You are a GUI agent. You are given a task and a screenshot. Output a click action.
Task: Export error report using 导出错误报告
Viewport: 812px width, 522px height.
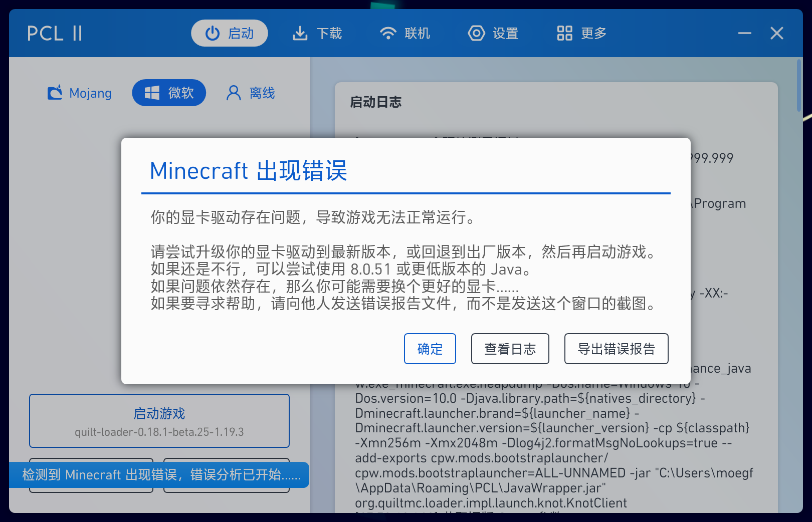click(616, 349)
